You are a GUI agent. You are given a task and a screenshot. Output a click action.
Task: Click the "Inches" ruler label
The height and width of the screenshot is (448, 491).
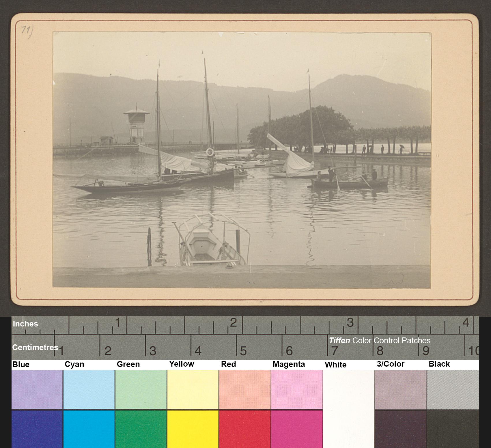(x=25, y=324)
